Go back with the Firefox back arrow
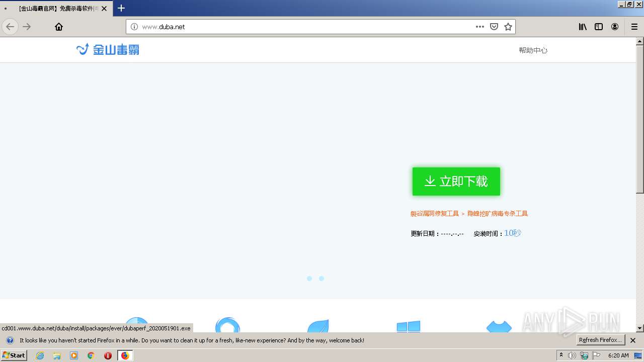Viewport: 644px width, 362px height. 10,27
